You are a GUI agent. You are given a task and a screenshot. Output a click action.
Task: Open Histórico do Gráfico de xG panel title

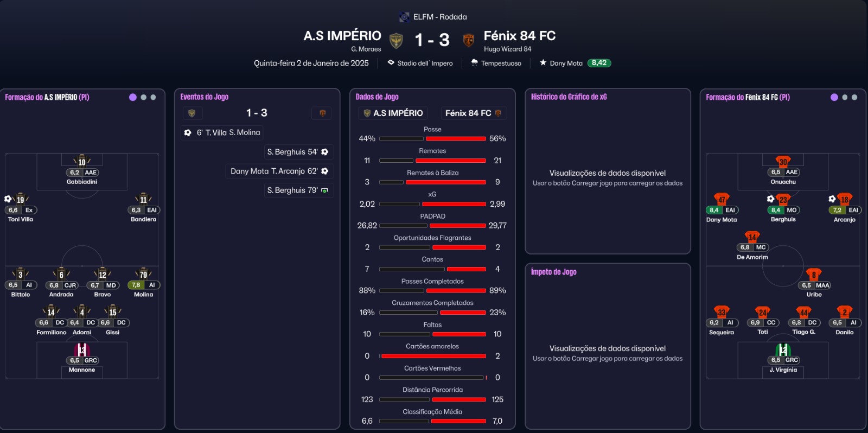click(x=569, y=97)
